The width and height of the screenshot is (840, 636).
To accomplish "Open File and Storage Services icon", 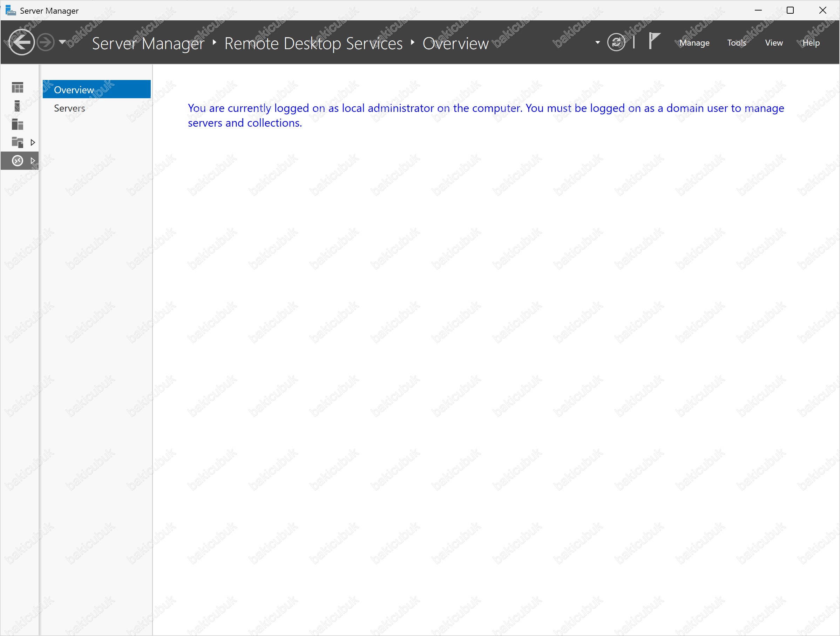I will [18, 142].
